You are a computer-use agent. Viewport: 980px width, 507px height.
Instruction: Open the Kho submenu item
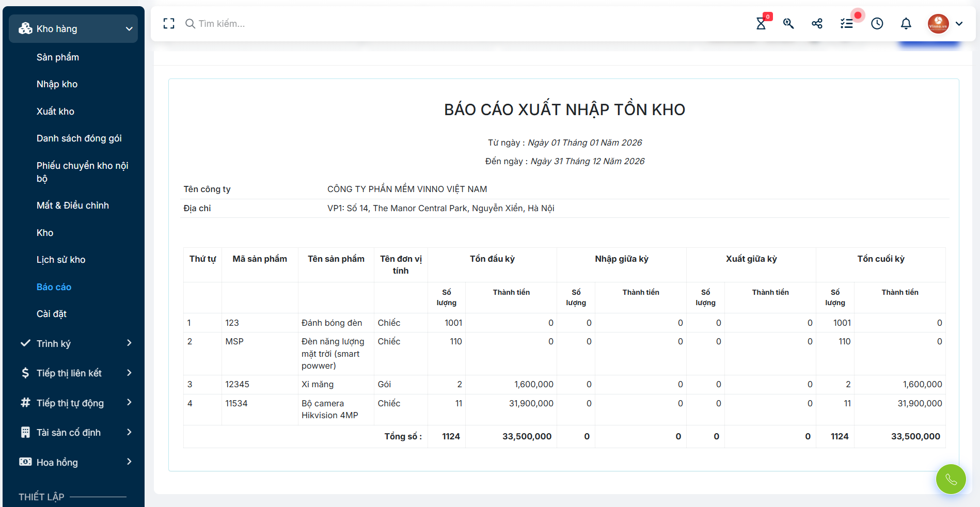coord(45,233)
